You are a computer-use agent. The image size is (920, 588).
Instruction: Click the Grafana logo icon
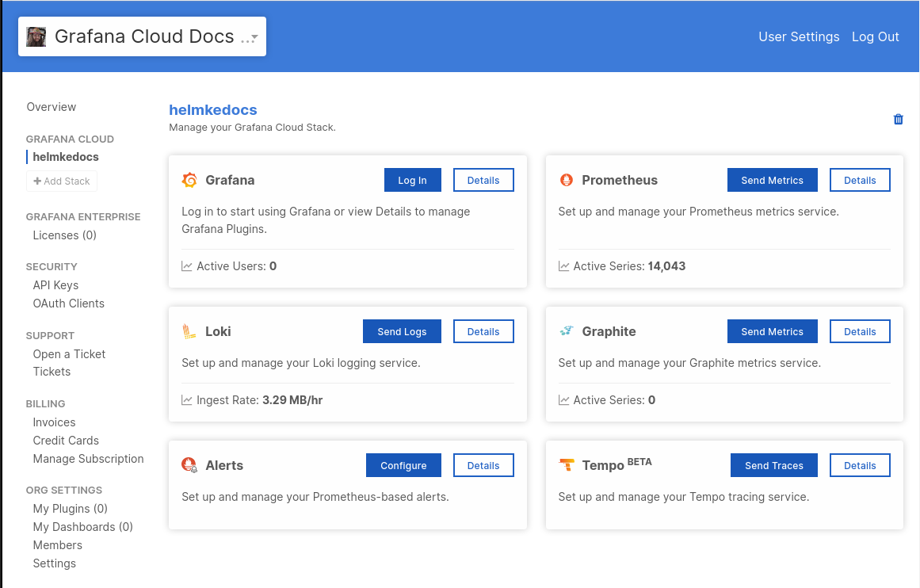click(x=189, y=180)
